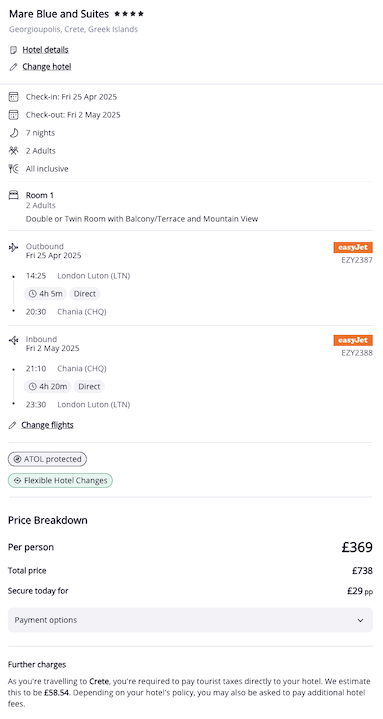Click the easyJet logo for EZY2388
Viewport: 383px width, 719px height.
point(353,340)
